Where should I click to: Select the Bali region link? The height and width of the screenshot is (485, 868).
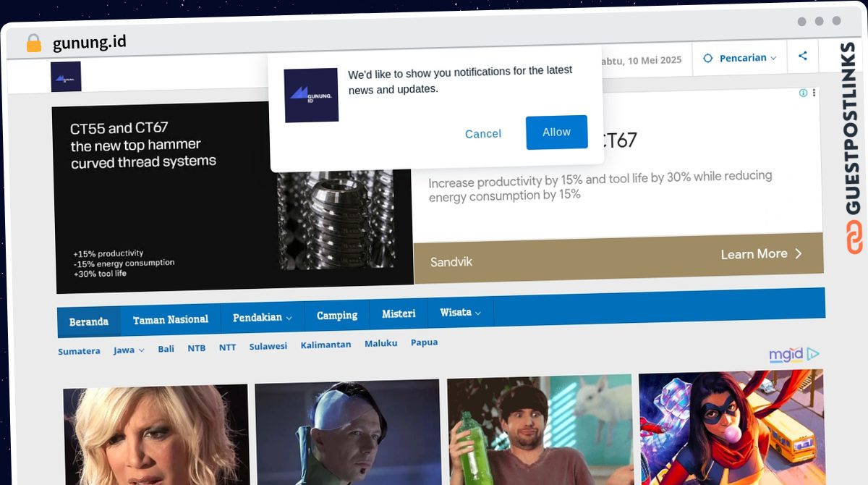(x=166, y=348)
